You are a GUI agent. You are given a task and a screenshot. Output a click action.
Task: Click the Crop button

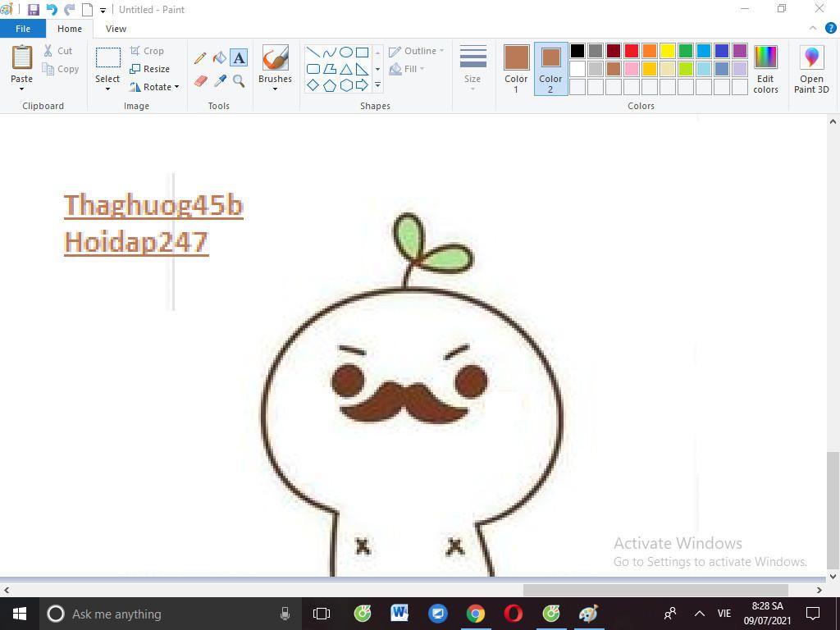(147, 51)
